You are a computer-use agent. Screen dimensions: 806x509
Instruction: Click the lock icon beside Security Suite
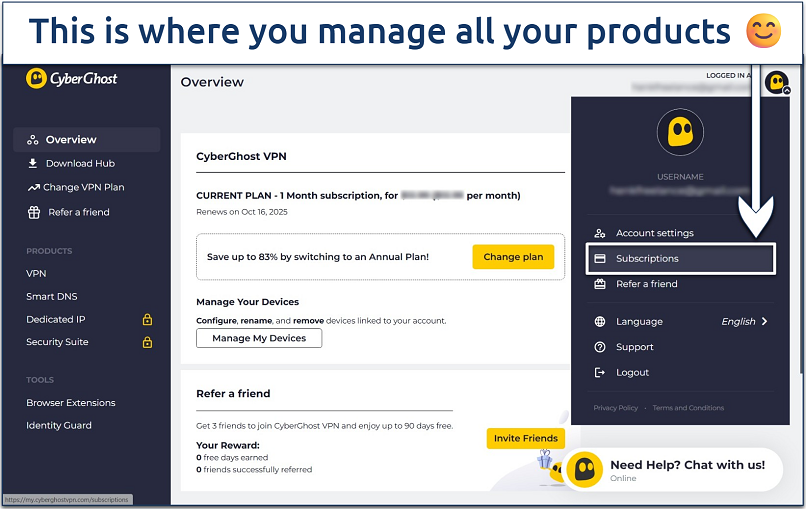click(x=147, y=342)
